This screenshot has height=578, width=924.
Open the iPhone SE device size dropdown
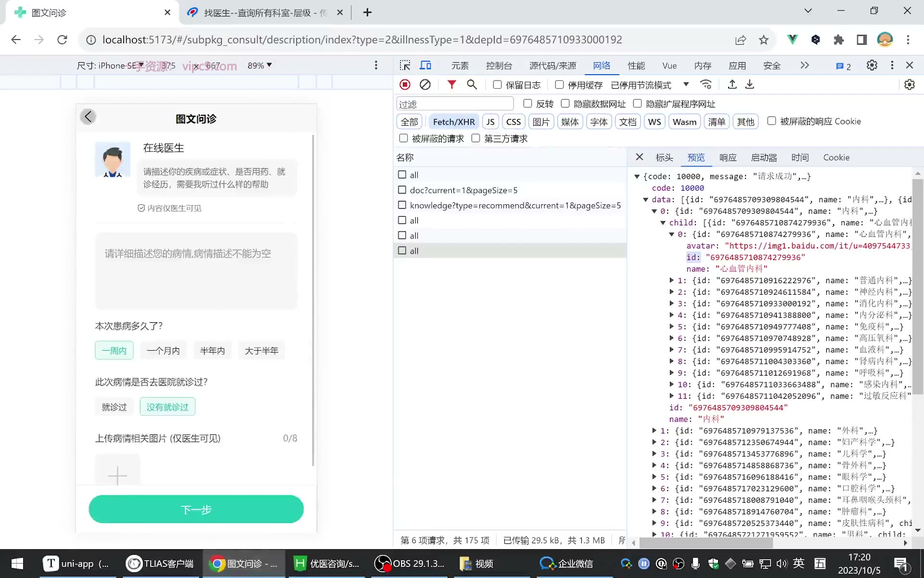tap(110, 66)
